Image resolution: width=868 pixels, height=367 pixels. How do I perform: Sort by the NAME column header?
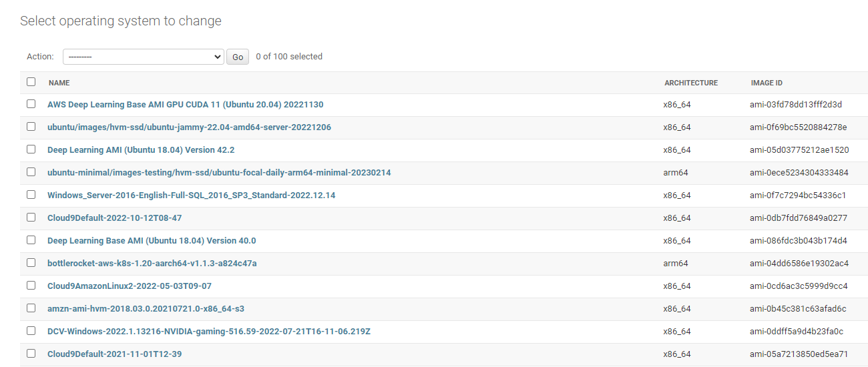(59, 83)
